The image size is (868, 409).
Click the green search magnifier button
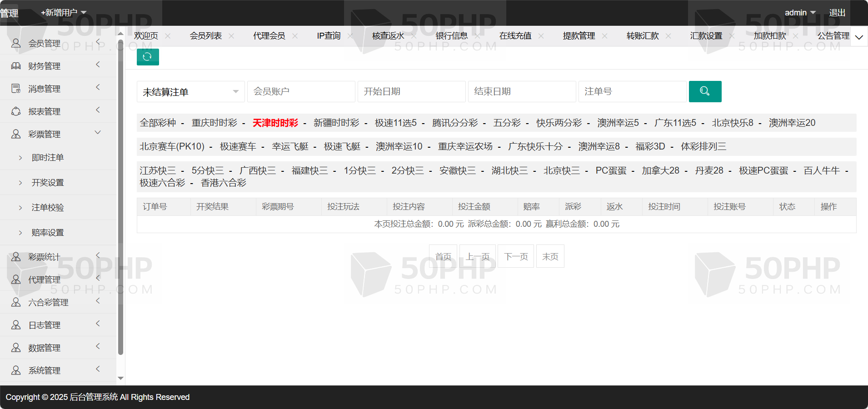[x=705, y=91]
